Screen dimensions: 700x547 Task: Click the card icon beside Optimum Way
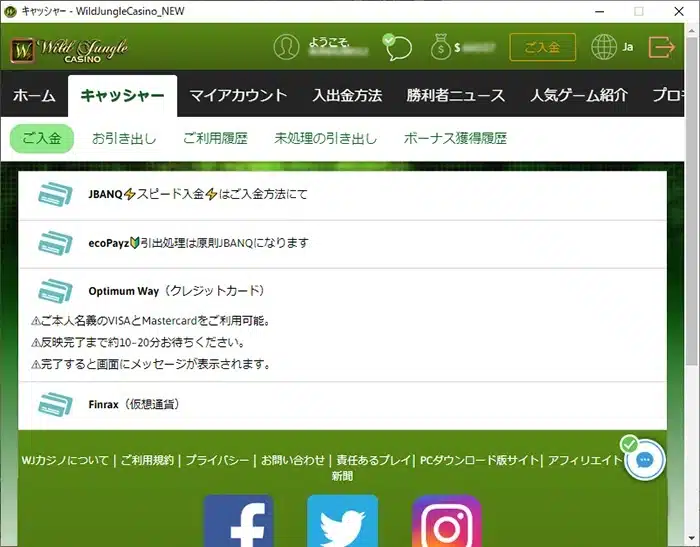(x=55, y=291)
